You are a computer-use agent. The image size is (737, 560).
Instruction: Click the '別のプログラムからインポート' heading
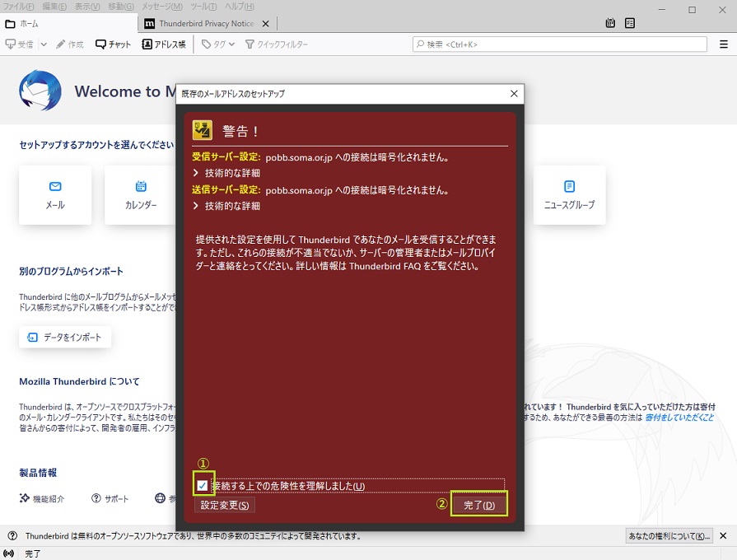tap(71, 271)
